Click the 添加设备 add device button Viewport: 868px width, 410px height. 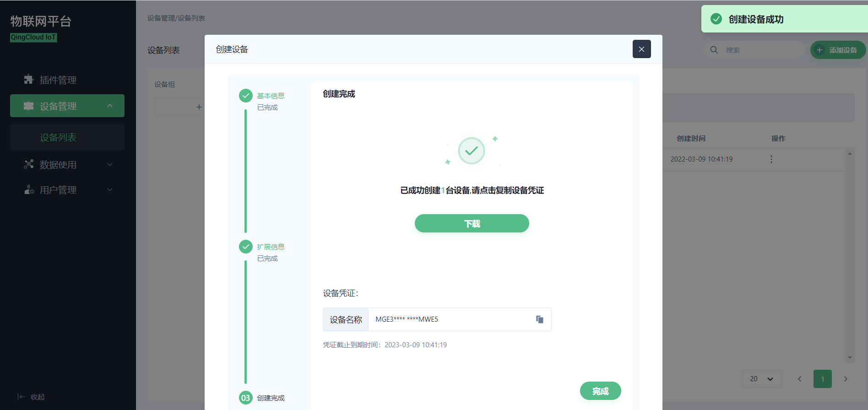[x=837, y=50]
